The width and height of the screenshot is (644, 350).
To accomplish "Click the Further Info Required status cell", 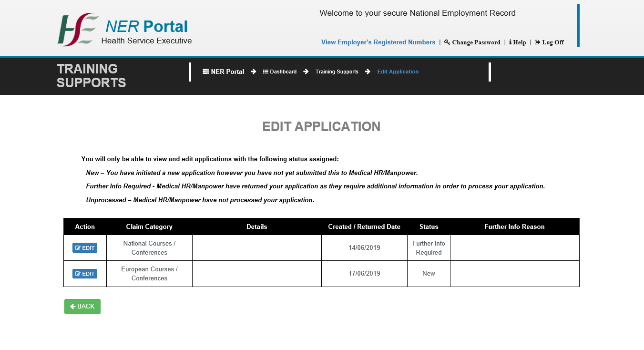I will [429, 248].
